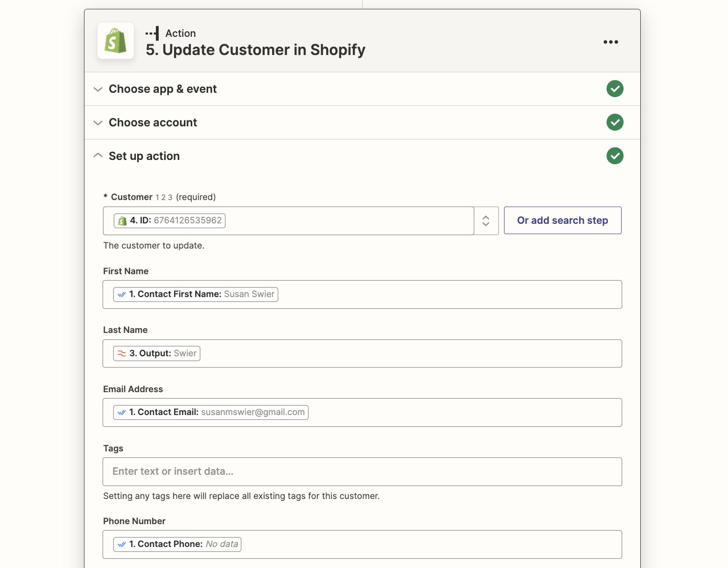Collapse the Set up action section

tap(144, 156)
